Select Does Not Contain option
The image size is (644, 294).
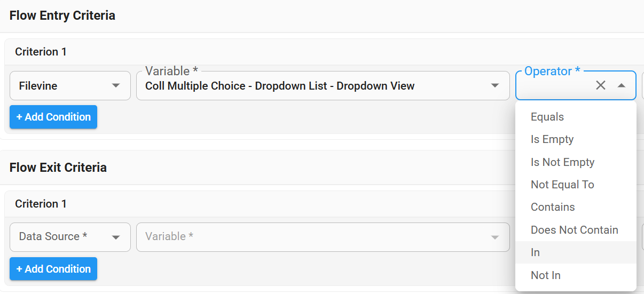click(x=574, y=230)
